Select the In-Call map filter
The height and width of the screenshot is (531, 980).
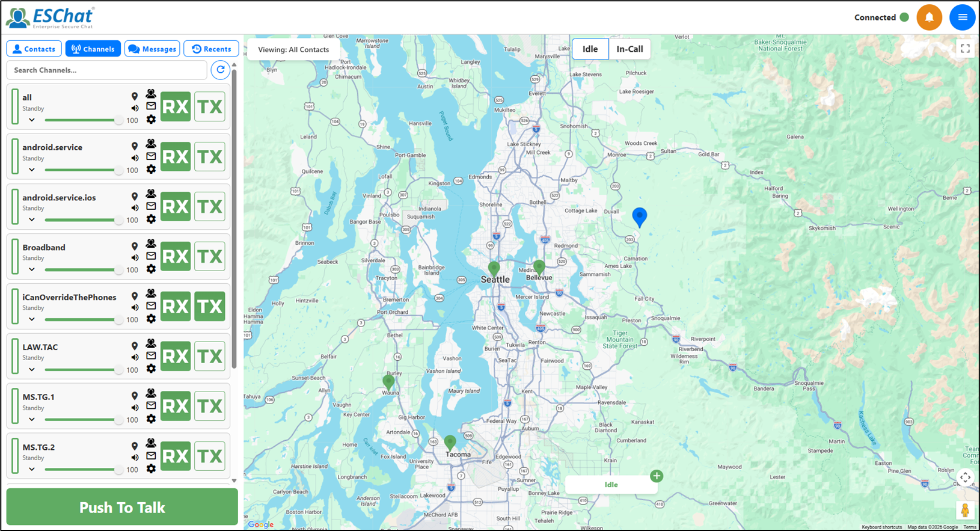(x=629, y=49)
